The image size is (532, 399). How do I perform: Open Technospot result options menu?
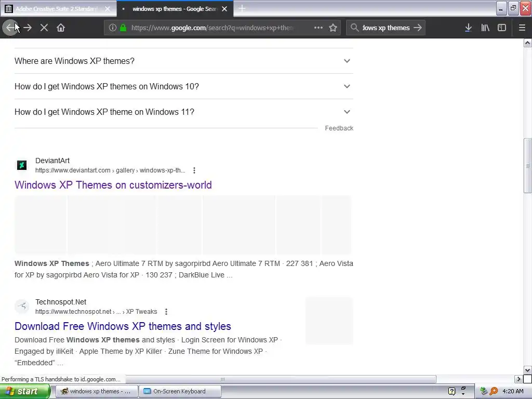coord(166,312)
